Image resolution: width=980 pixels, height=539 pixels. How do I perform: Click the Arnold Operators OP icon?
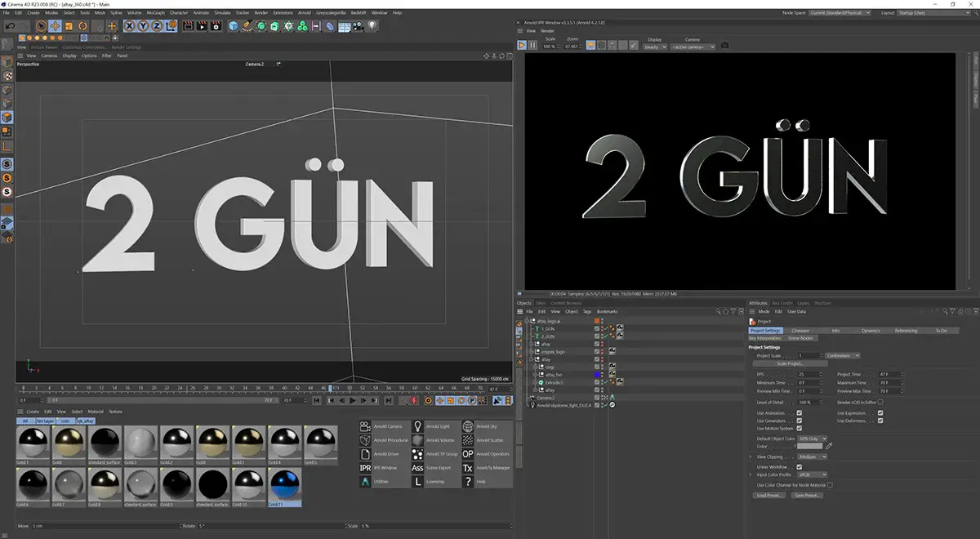468,454
